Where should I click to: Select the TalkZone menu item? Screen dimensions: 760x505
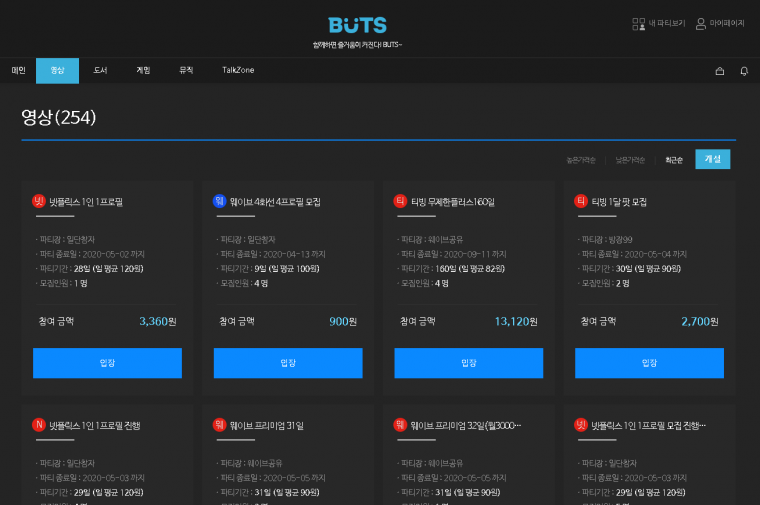click(x=238, y=71)
